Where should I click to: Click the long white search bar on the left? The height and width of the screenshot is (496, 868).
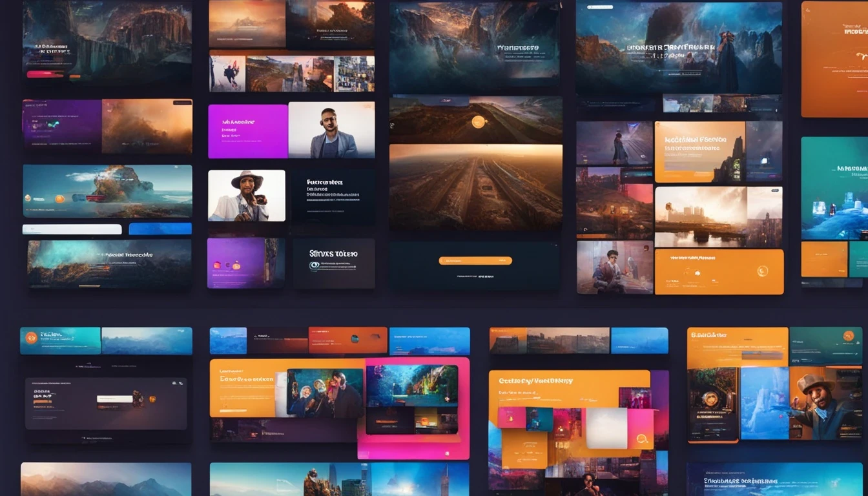(x=72, y=229)
